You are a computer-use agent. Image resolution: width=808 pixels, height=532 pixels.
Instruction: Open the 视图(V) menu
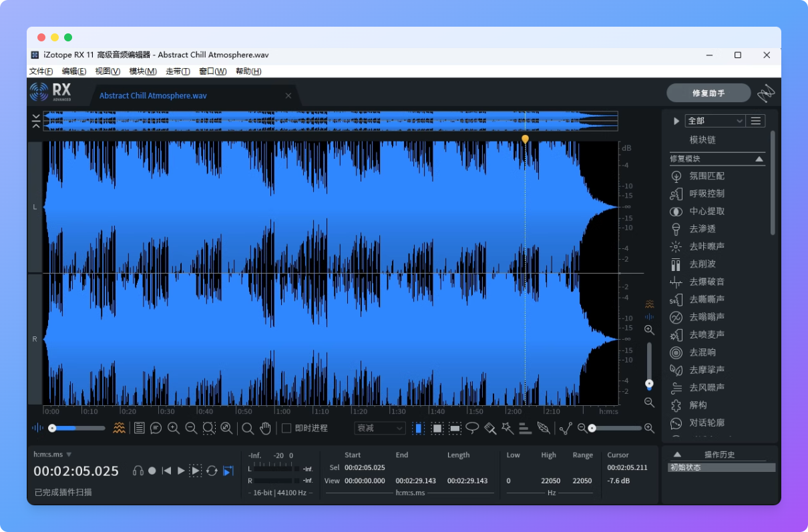click(x=108, y=71)
